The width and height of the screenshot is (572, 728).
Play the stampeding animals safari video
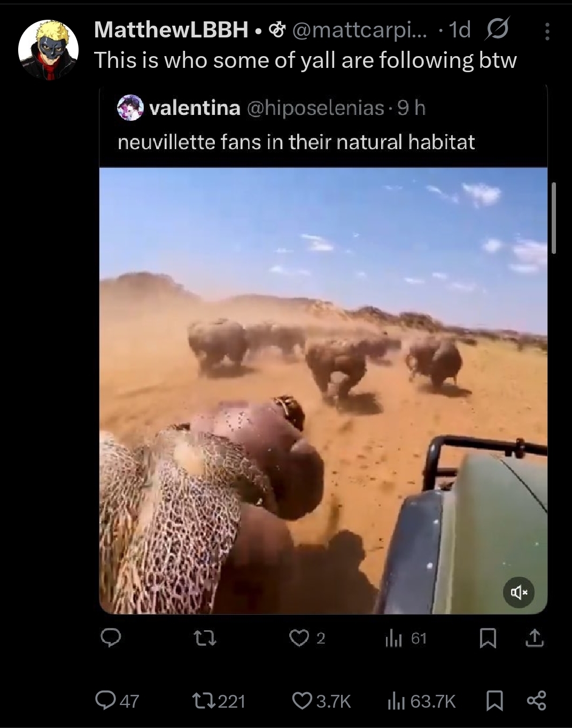pyautogui.click(x=323, y=391)
